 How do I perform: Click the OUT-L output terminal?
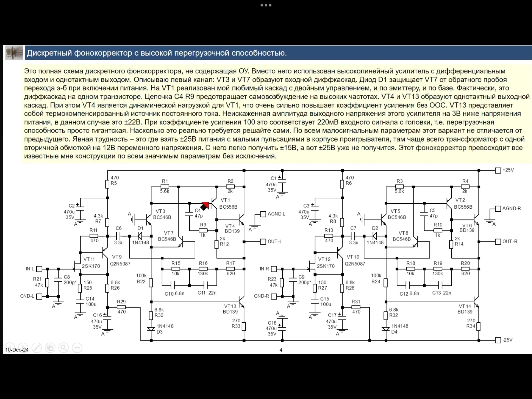[263, 242]
